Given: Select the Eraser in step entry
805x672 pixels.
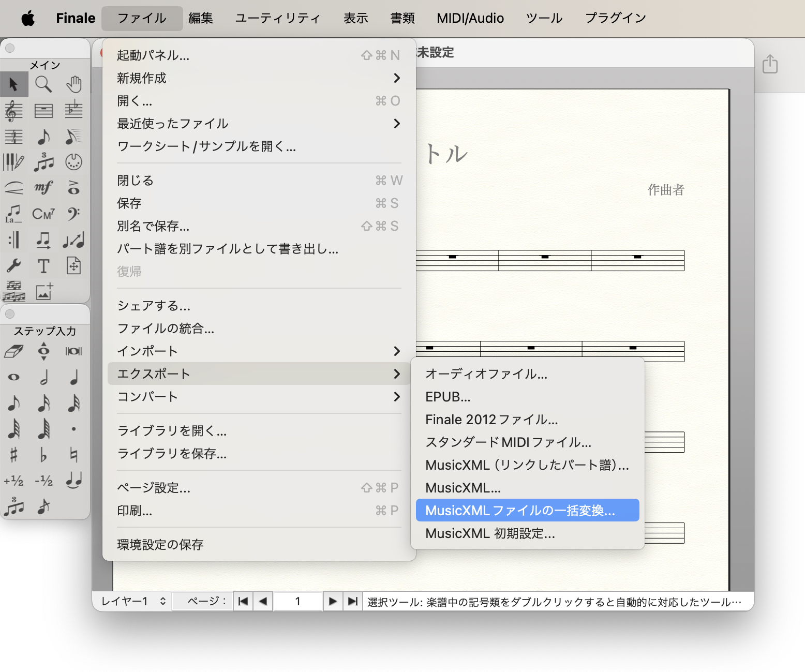Looking at the screenshot, I should pos(14,351).
